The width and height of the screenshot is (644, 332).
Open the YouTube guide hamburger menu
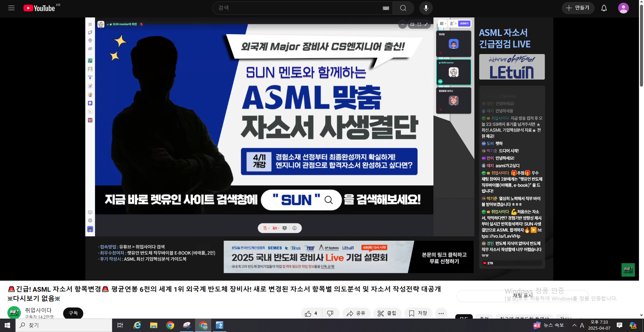click(x=11, y=8)
